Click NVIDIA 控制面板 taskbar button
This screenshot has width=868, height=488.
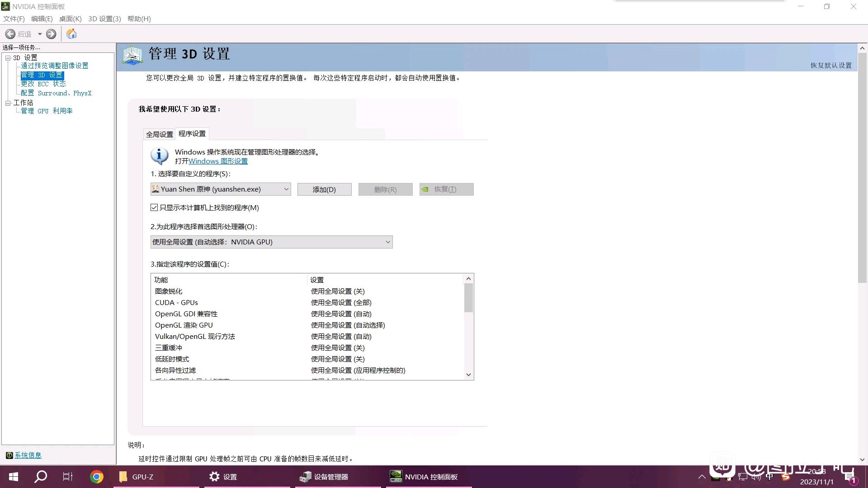(x=429, y=477)
